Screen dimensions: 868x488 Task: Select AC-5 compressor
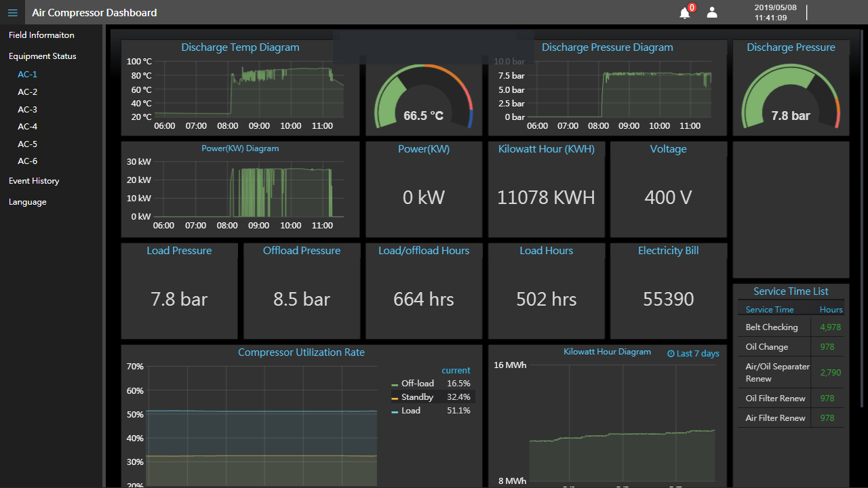[x=27, y=144]
